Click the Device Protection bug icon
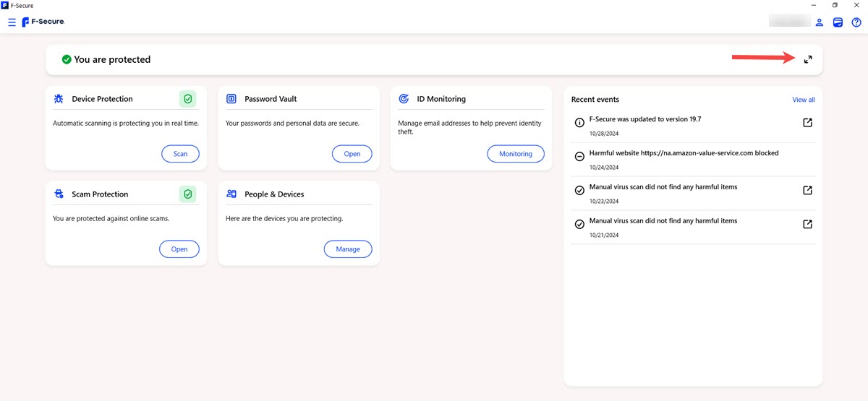The image size is (868, 401). click(x=59, y=99)
